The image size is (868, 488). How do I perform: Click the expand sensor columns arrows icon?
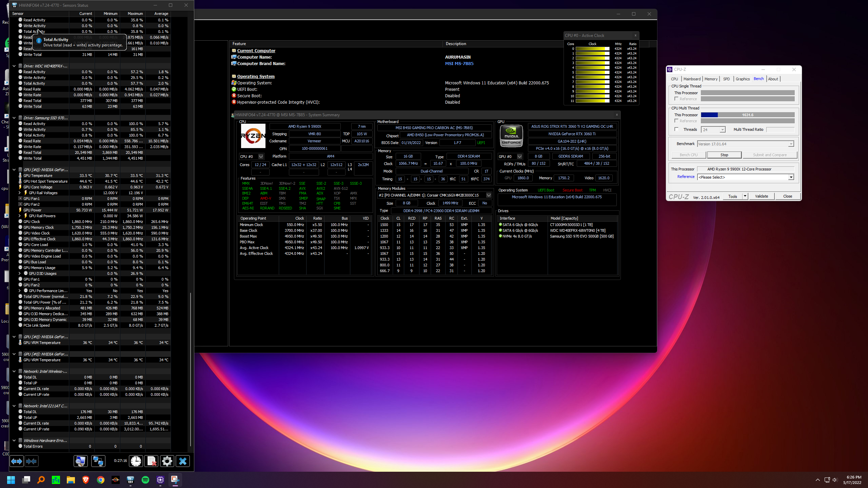[x=17, y=461]
